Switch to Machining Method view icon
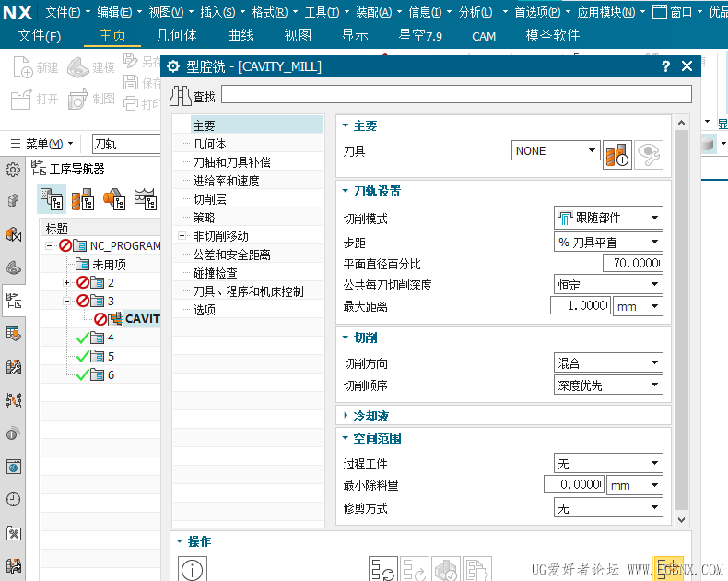 [x=145, y=199]
